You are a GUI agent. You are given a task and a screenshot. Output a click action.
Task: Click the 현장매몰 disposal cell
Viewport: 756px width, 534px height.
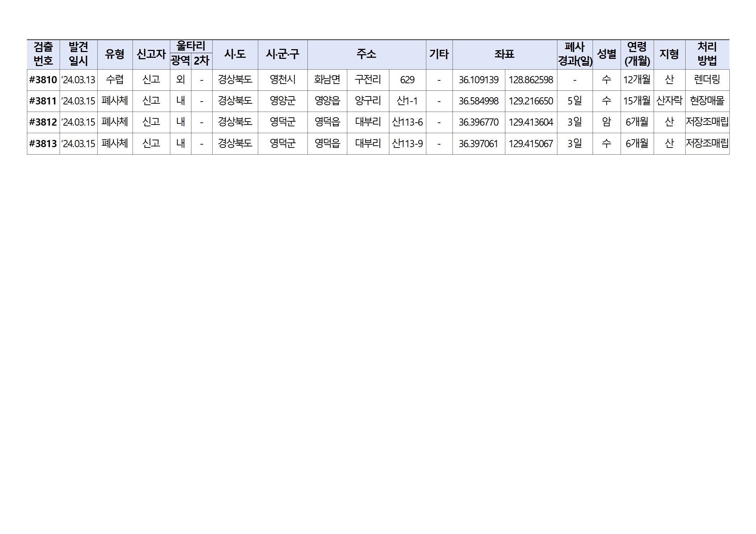click(707, 101)
